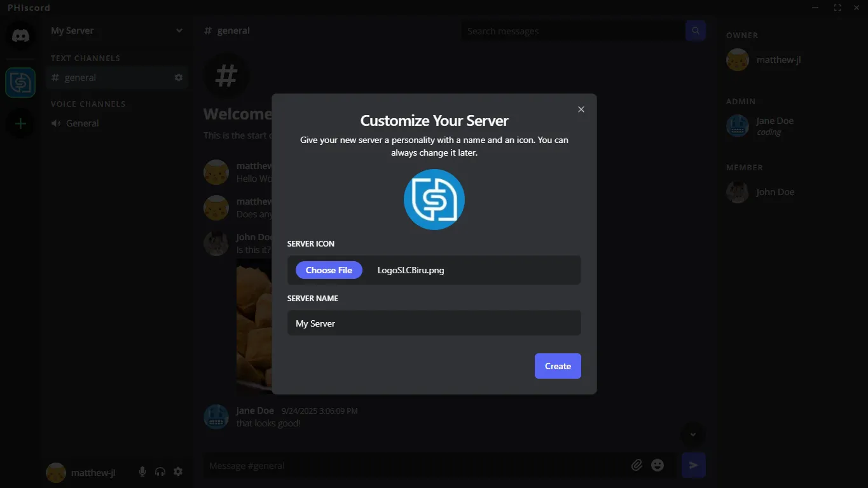Screen dimensions: 868x488
Task: Open the emoji picker smiley icon
Action: click(658, 465)
